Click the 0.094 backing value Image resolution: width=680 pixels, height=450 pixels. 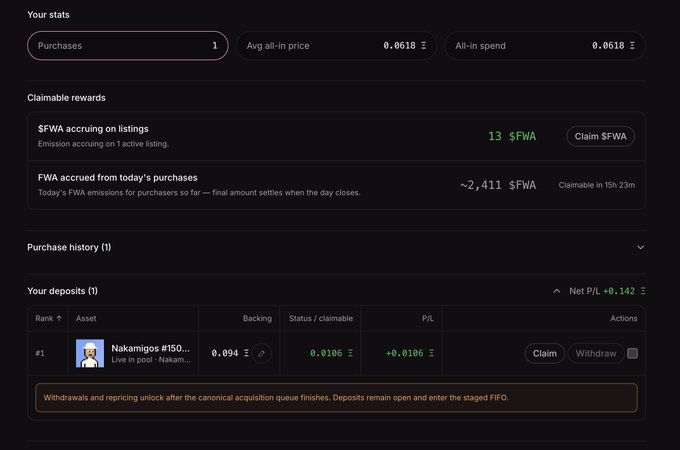tap(230, 353)
